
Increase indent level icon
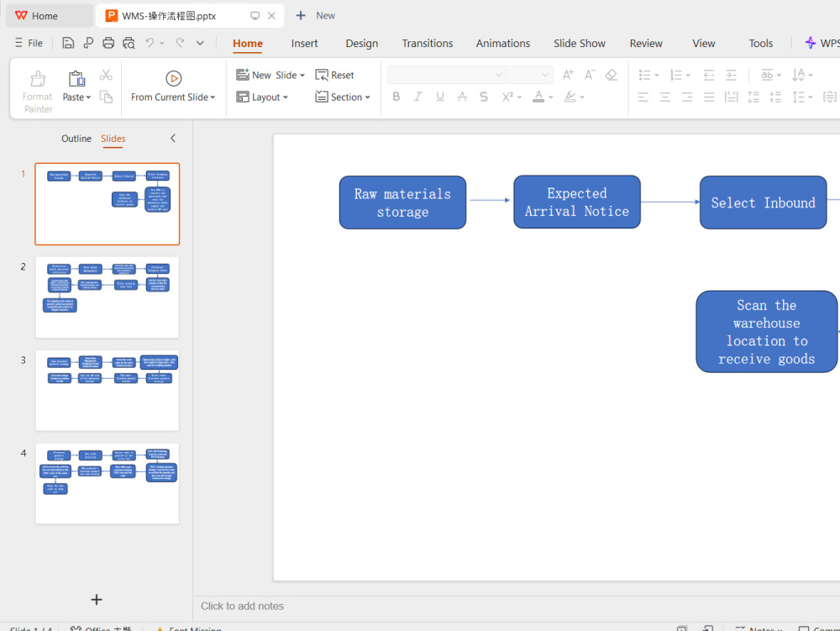[x=732, y=75]
